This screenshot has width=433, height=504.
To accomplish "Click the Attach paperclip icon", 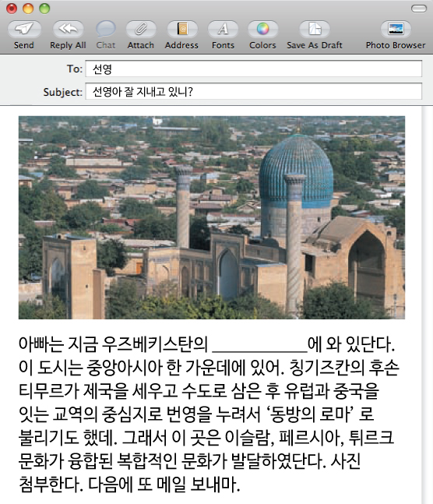I will click(x=141, y=30).
